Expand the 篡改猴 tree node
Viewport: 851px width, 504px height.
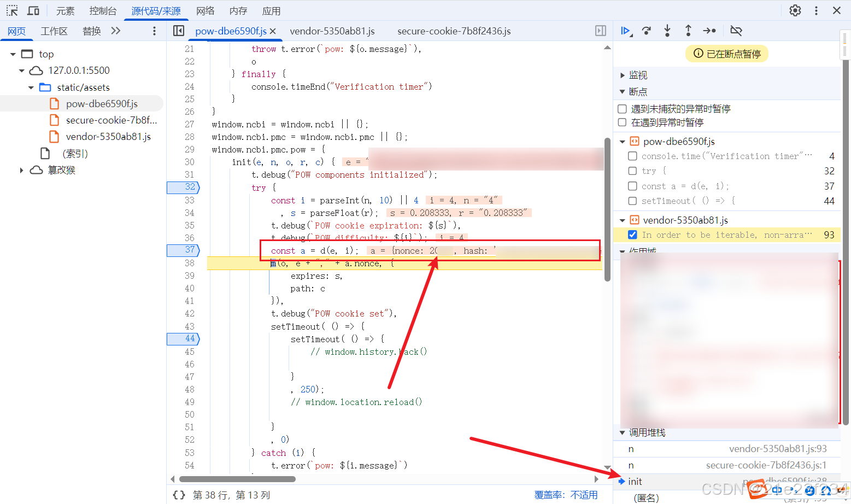(21, 171)
